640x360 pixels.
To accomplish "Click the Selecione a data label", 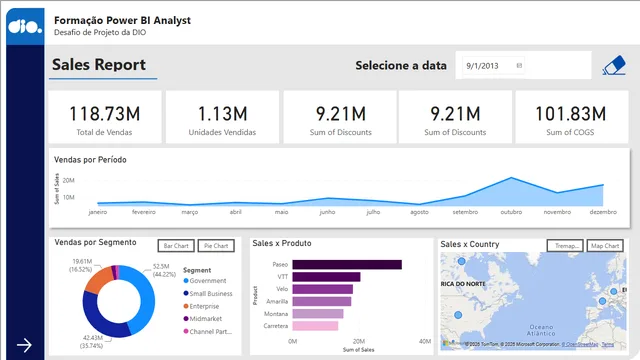I will (x=401, y=66).
